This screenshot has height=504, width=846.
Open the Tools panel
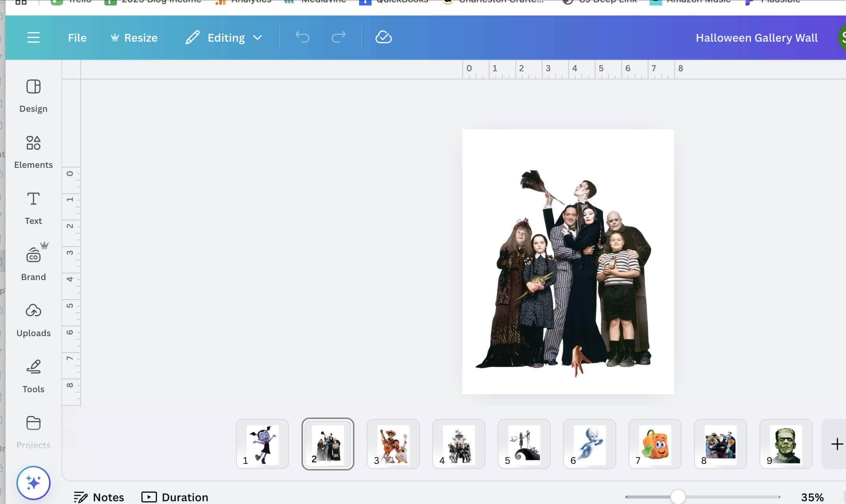33,376
